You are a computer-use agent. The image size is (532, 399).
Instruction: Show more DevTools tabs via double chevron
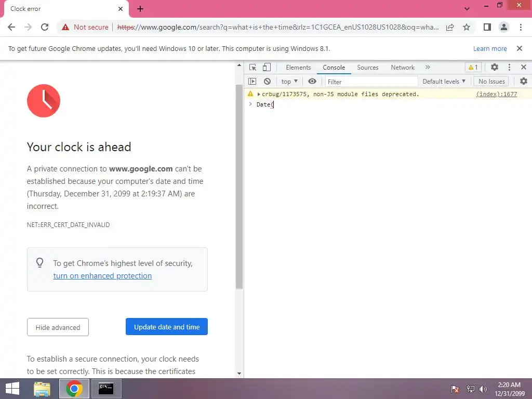(x=428, y=67)
